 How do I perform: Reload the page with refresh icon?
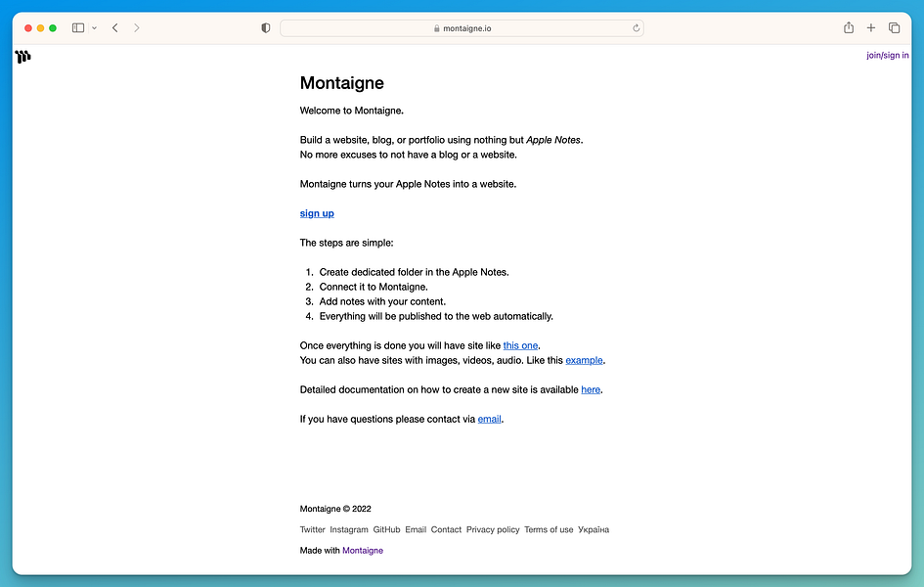coord(636,27)
